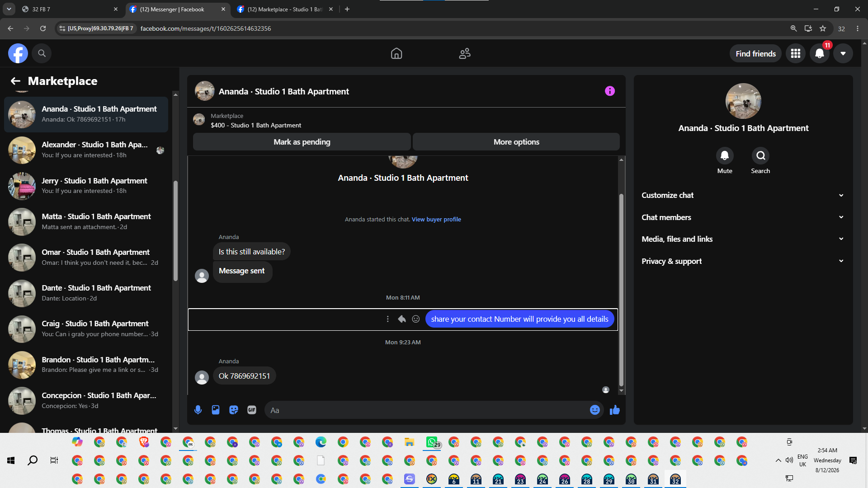Attach a photo with the image icon
The width and height of the screenshot is (868, 488).
(x=216, y=410)
